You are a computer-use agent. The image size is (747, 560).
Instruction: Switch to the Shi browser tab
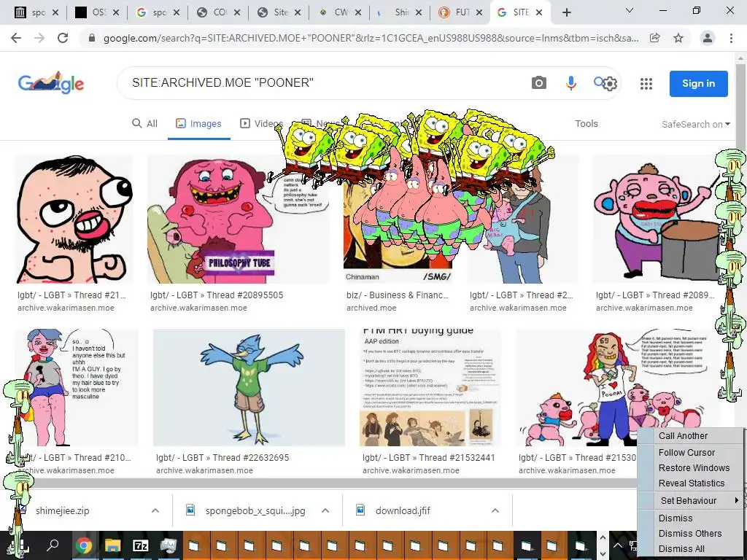[399, 13]
